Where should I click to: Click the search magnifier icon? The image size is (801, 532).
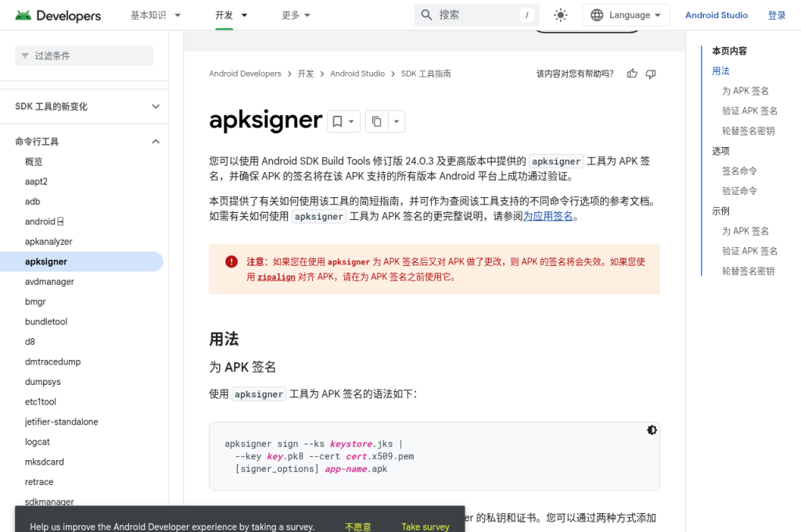pos(426,15)
